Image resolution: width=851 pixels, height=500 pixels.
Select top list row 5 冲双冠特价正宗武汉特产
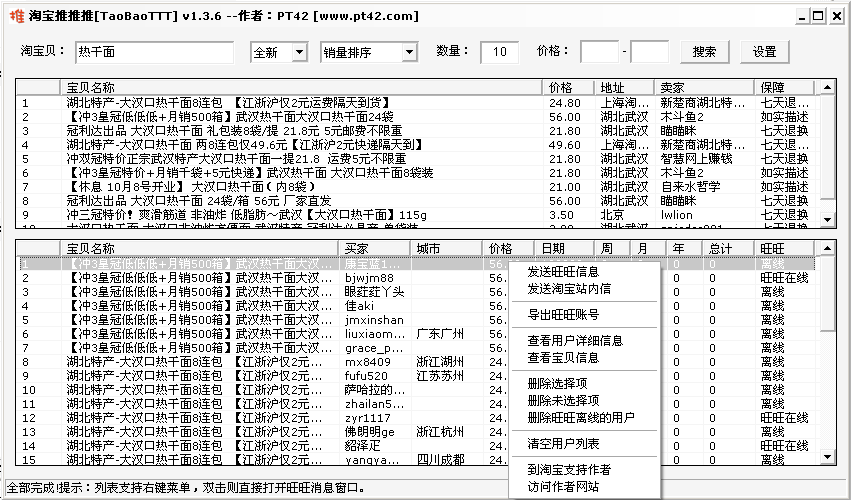pos(416,159)
